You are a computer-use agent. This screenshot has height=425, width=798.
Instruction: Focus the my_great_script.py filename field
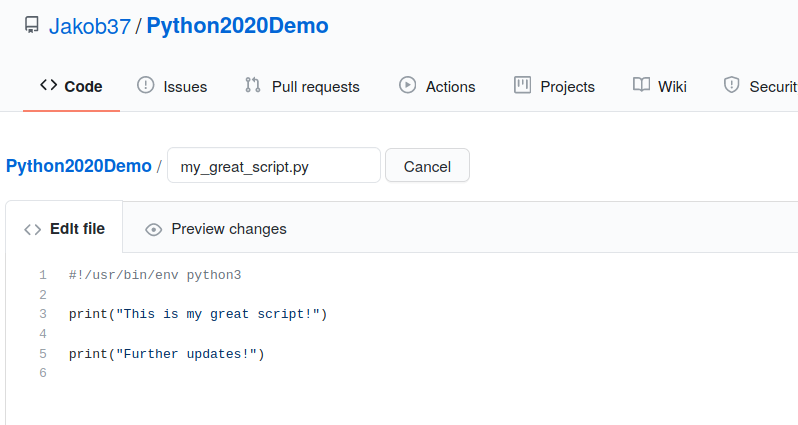(x=274, y=165)
